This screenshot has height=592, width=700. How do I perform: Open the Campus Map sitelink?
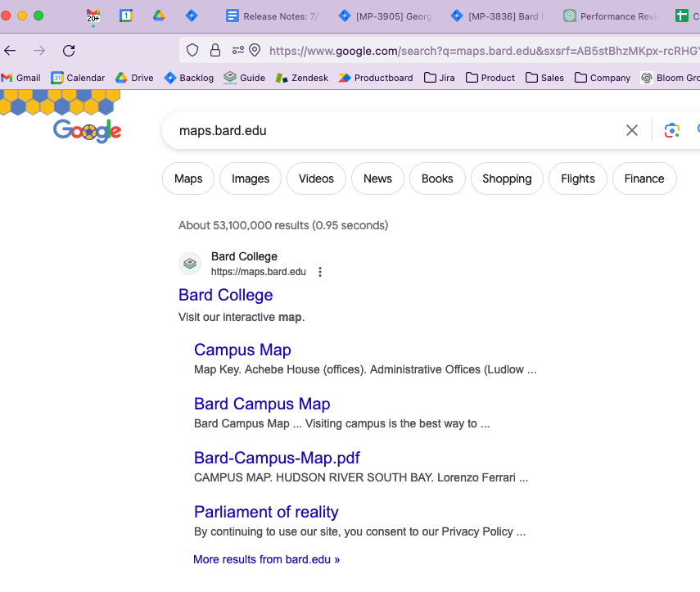[242, 350]
